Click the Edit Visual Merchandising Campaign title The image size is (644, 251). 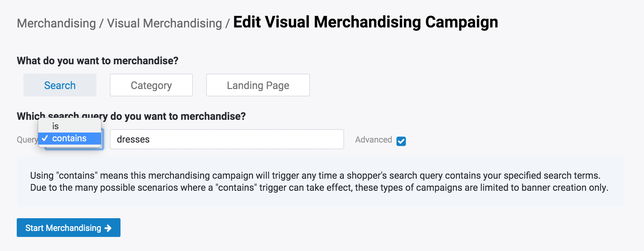pos(365,22)
